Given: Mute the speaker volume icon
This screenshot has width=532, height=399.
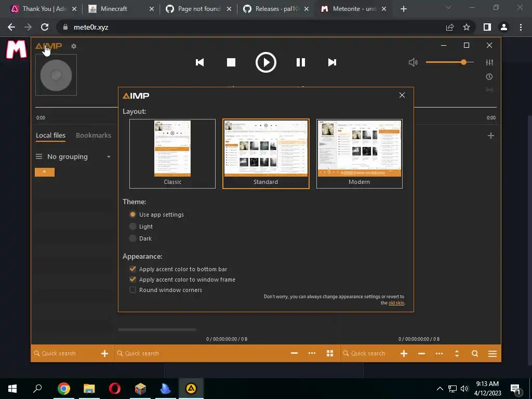Looking at the screenshot, I should pos(413,62).
